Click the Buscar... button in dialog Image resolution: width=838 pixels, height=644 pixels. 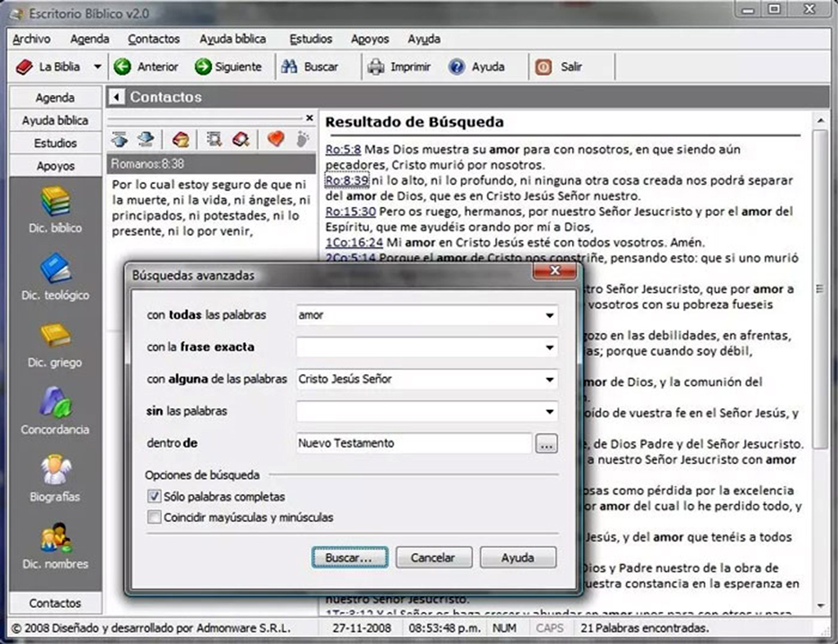click(350, 557)
